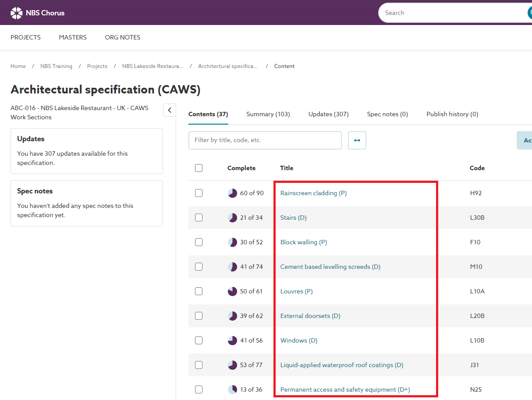
Task: Open the PROJECTS menu
Action: point(25,37)
